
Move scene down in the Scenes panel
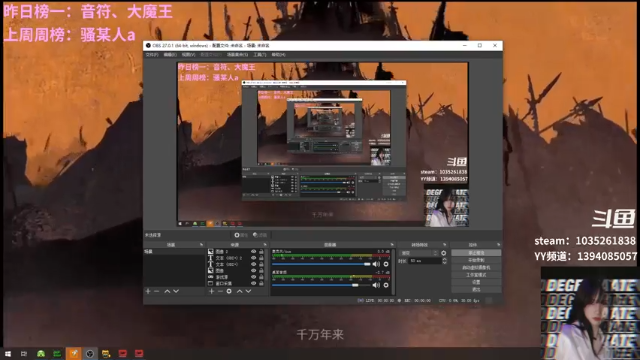click(176, 291)
